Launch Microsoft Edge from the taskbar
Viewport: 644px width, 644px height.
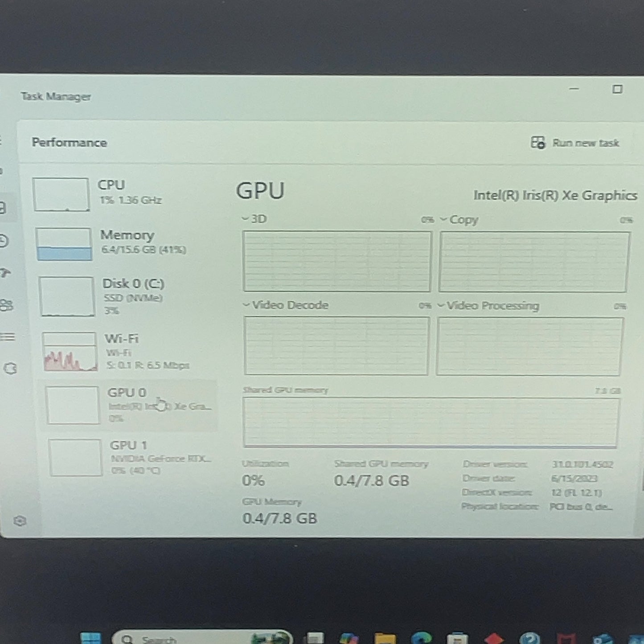click(422, 638)
